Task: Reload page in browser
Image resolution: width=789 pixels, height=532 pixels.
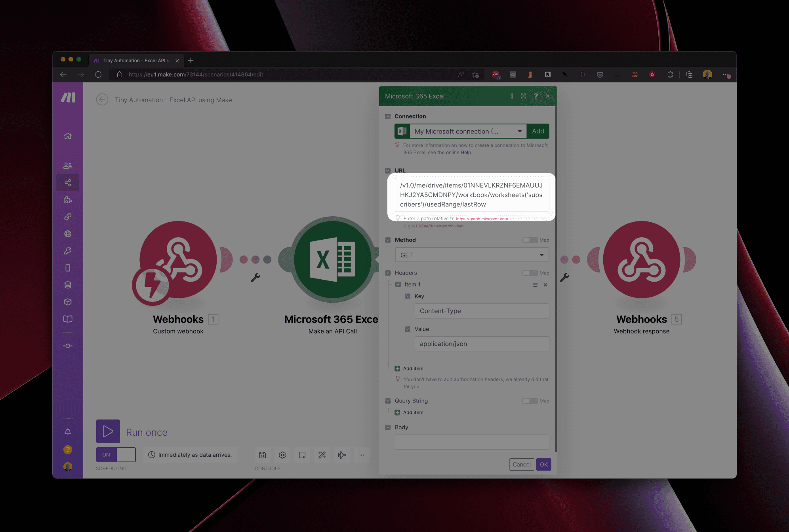Action: [x=98, y=74]
